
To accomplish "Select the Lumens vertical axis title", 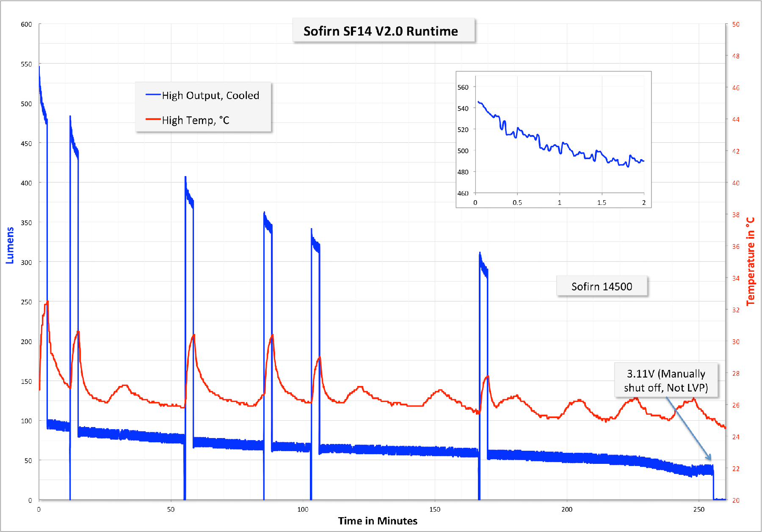I will [10, 245].
